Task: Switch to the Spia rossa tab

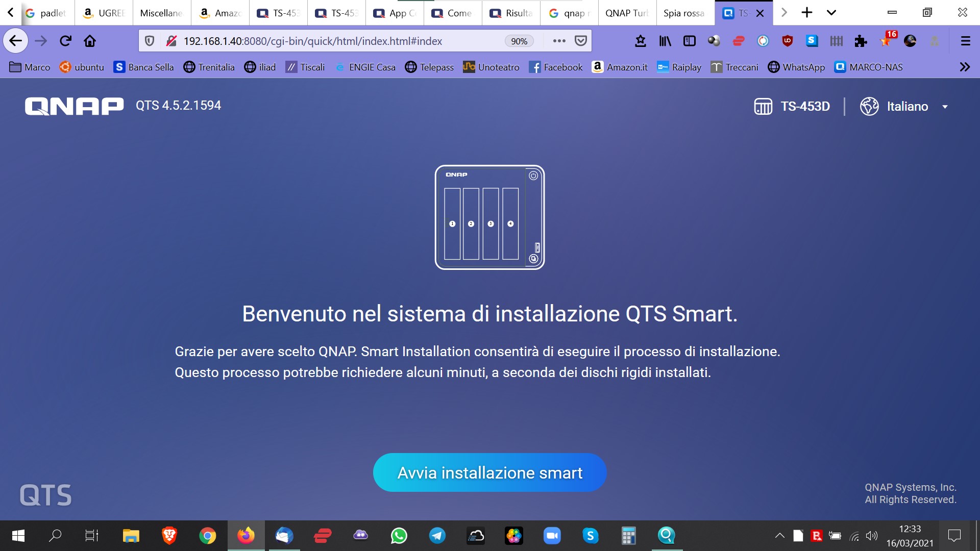Action: click(684, 13)
